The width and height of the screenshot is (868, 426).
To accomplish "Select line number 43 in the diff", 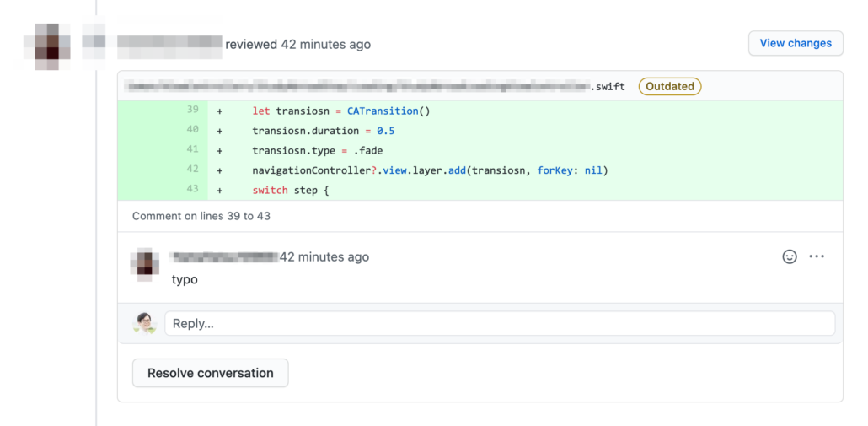I will [x=192, y=190].
